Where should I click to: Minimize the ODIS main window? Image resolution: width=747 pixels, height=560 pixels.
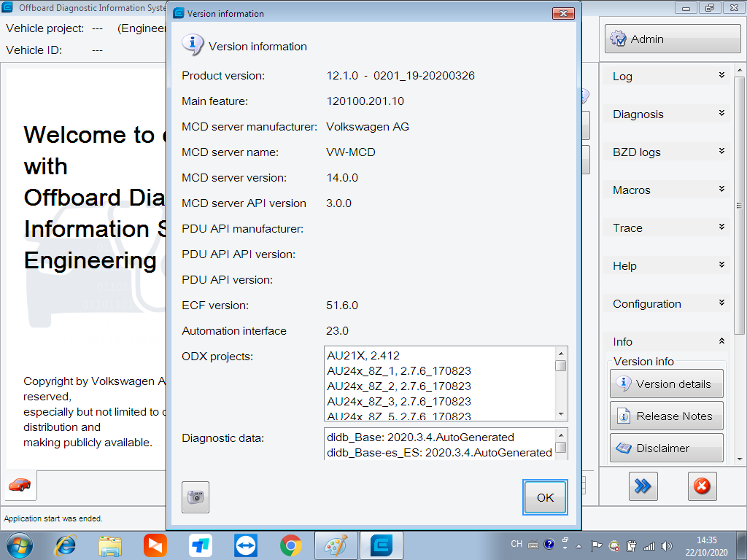pos(686,8)
